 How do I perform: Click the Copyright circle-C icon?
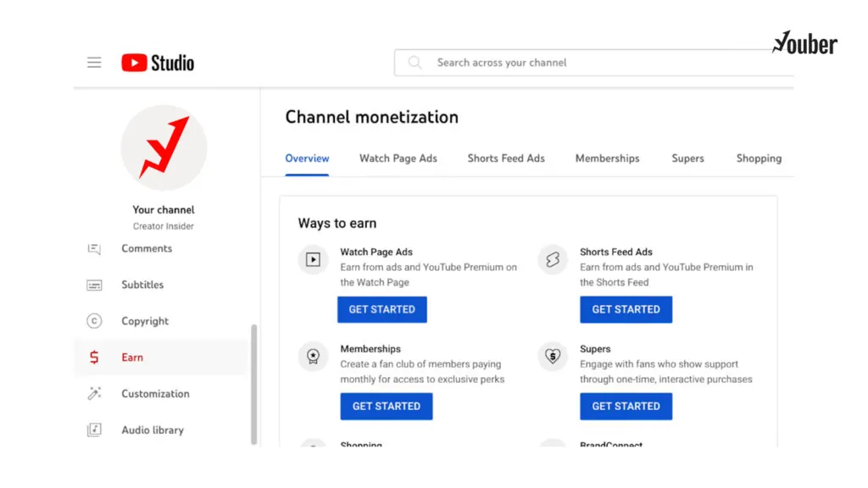click(94, 321)
